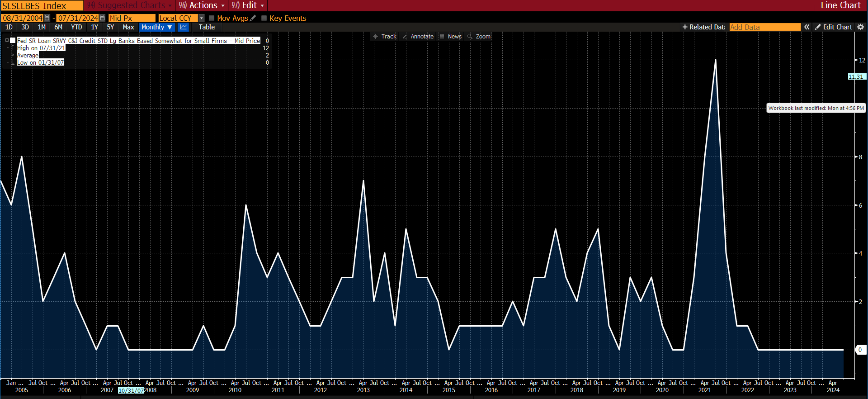This screenshot has height=399, width=868.
Task: Click the 2021 year label on x-axis
Action: (x=704, y=390)
